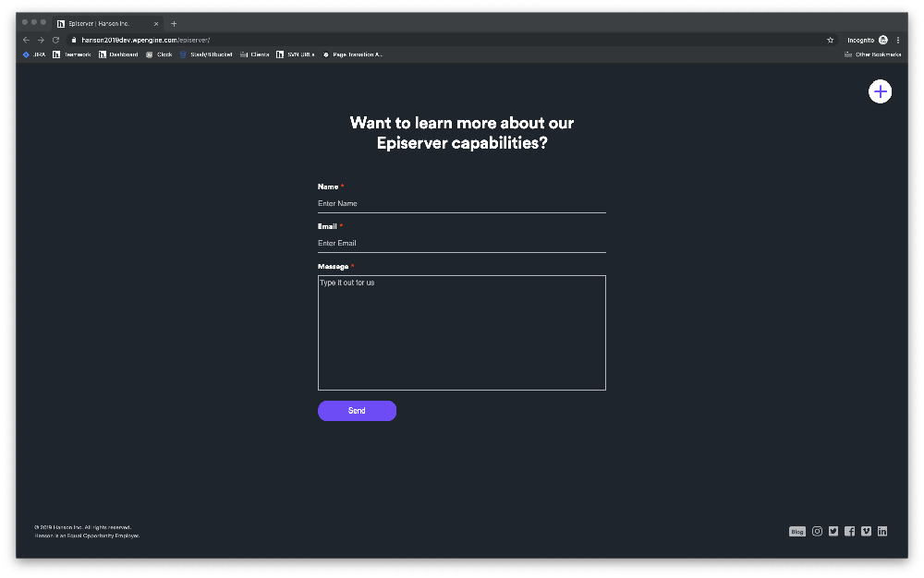The width and height of the screenshot is (924, 578).
Task: Select the Episerver | Hanson Inc. tab
Action: tap(107, 23)
